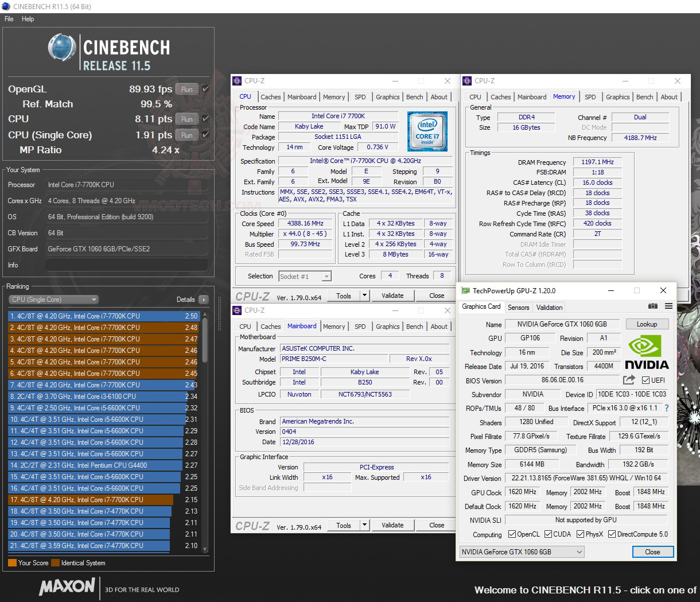Click the GPU-Z screenshot camera icon

coord(653,306)
